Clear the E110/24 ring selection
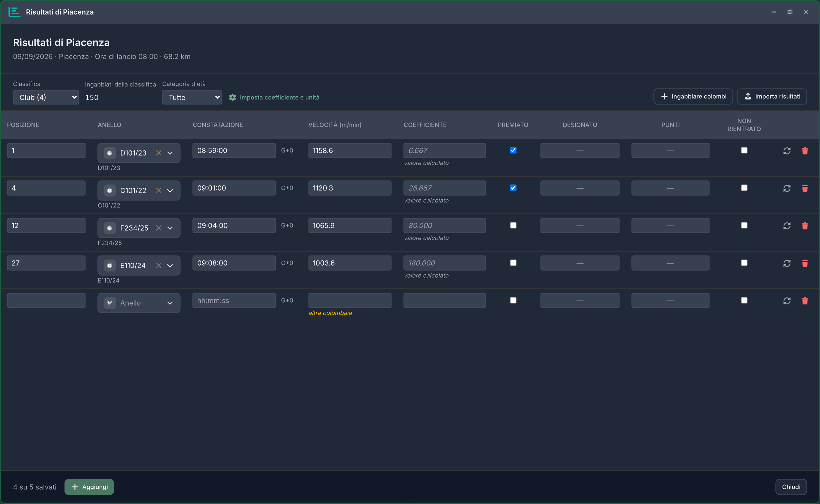 coord(159,265)
